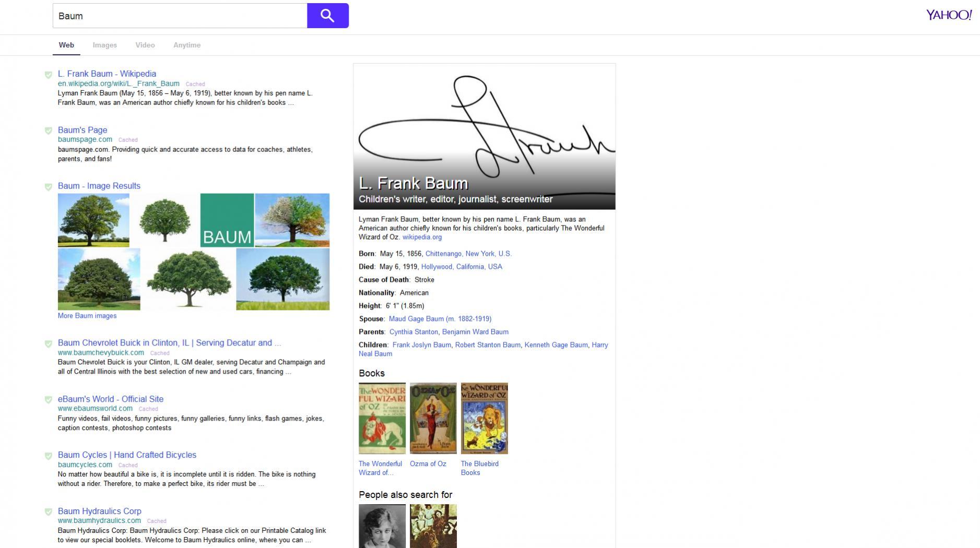Viewport: 980px width, 548px height.
Task: Click The Bluebird Books title link
Action: point(480,468)
